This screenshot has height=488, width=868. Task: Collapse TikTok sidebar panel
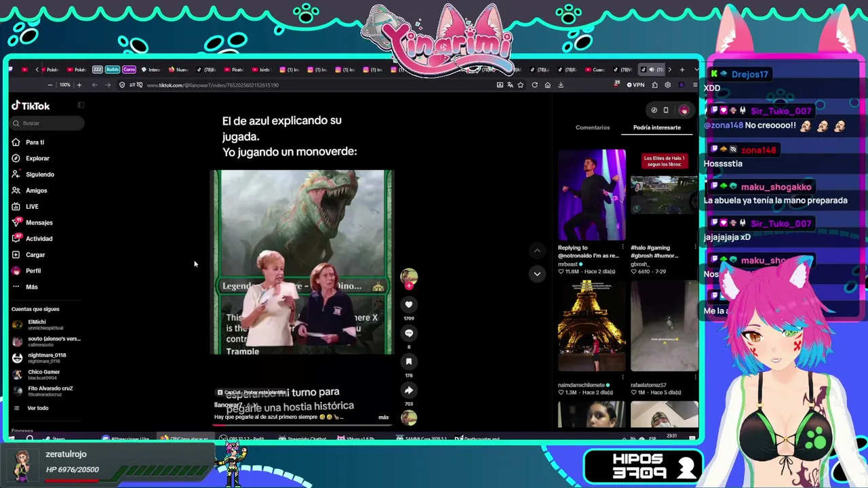(x=81, y=105)
